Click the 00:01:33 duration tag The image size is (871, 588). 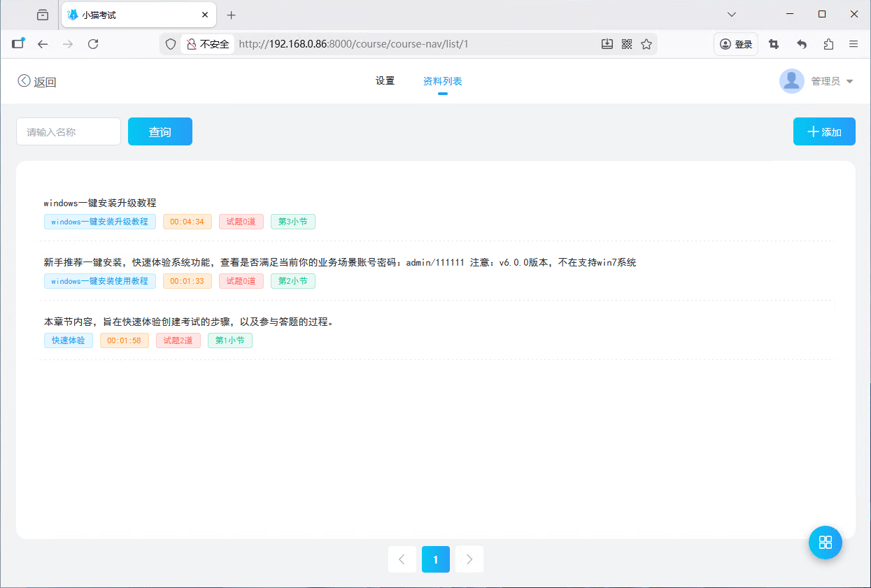click(x=187, y=281)
